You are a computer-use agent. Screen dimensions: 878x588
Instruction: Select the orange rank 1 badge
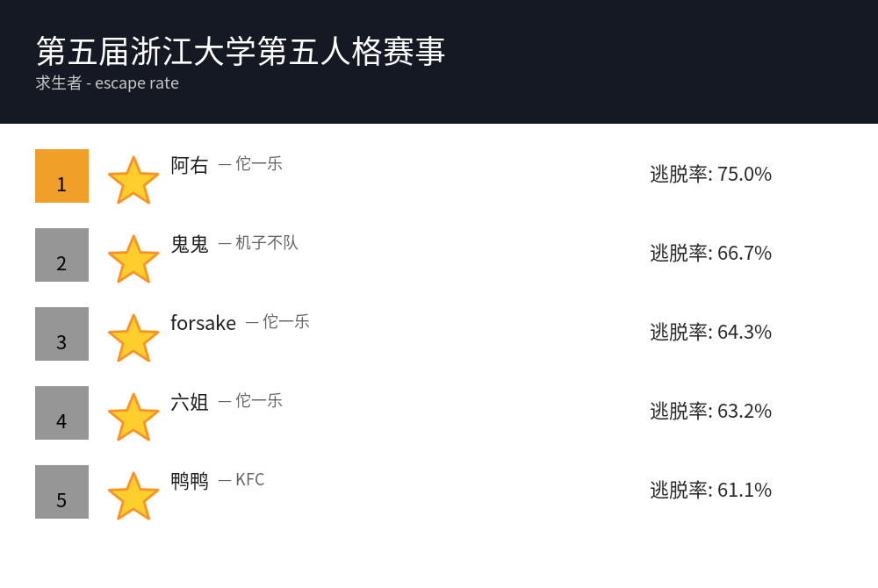tap(61, 176)
